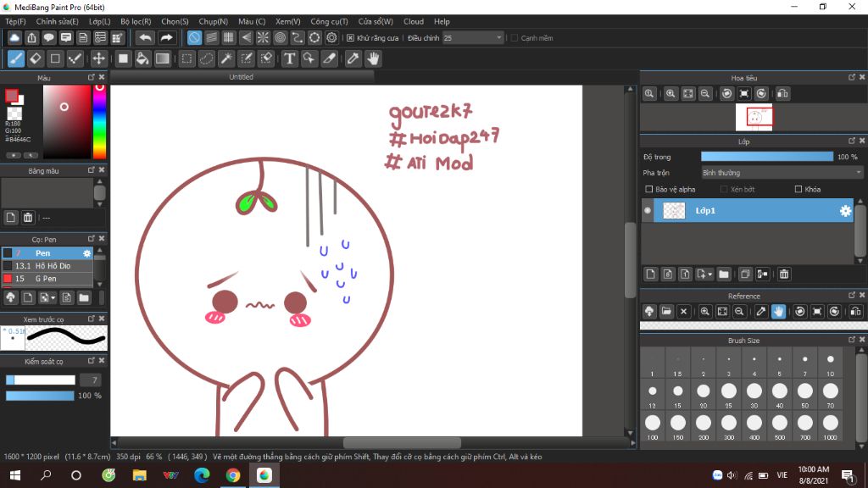
Task: Toggle Khử răng cưa checkbox
Action: pyautogui.click(x=350, y=38)
